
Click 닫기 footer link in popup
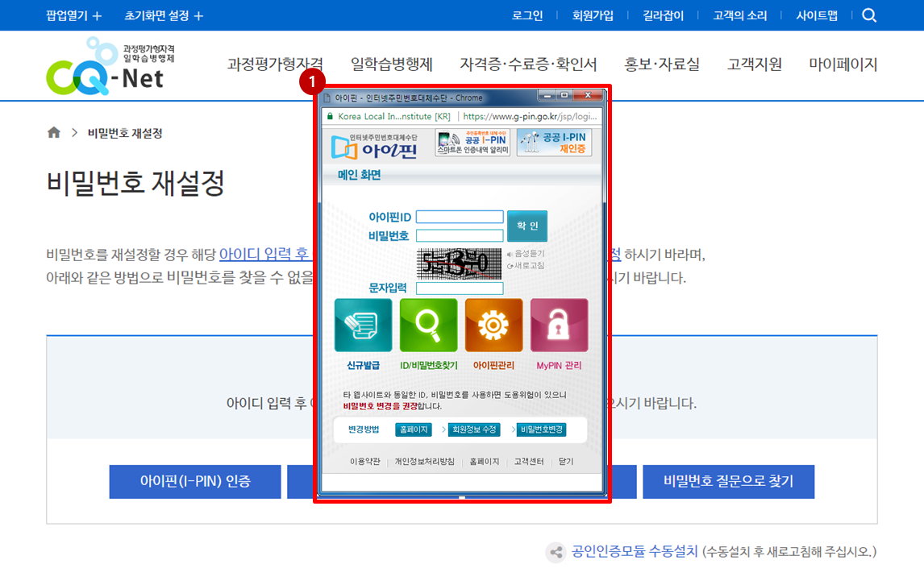tap(566, 461)
